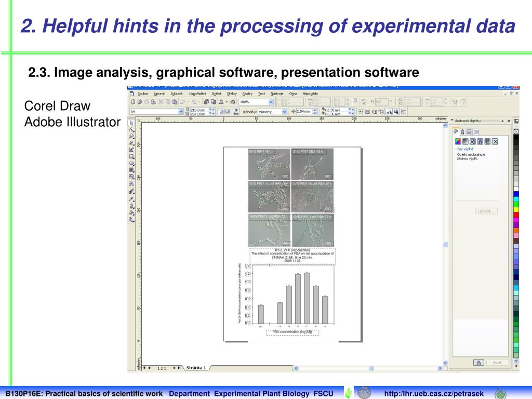Click the Cut scissors icon
This screenshot has height=399, width=532.
[161, 102]
